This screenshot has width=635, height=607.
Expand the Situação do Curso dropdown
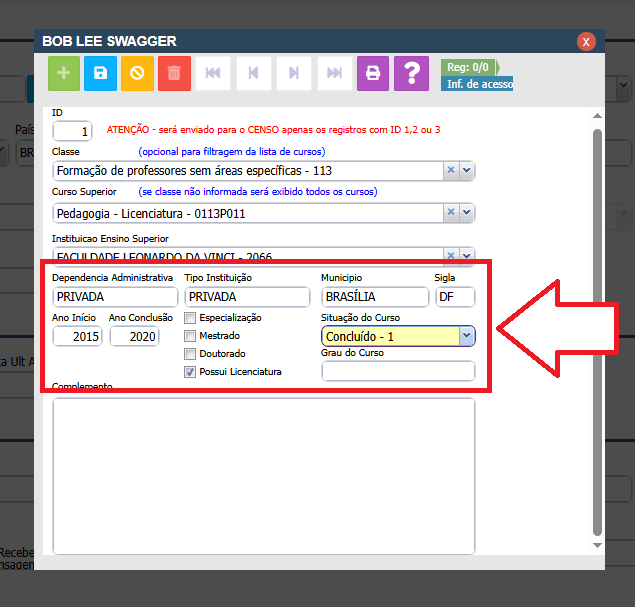pyautogui.click(x=466, y=337)
